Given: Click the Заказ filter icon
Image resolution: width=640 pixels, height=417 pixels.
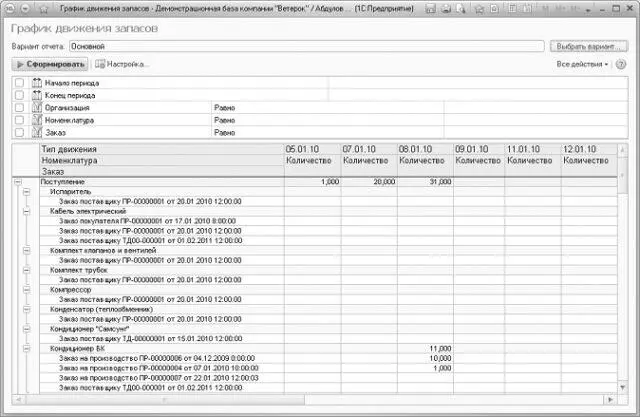Looking at the screenshot, I should (x=37, y=131).
